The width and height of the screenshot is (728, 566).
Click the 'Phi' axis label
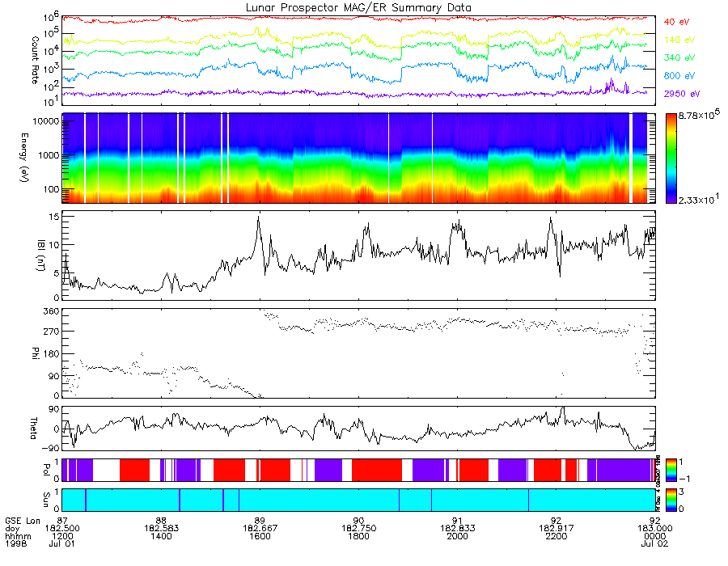[x=35, y=353]
